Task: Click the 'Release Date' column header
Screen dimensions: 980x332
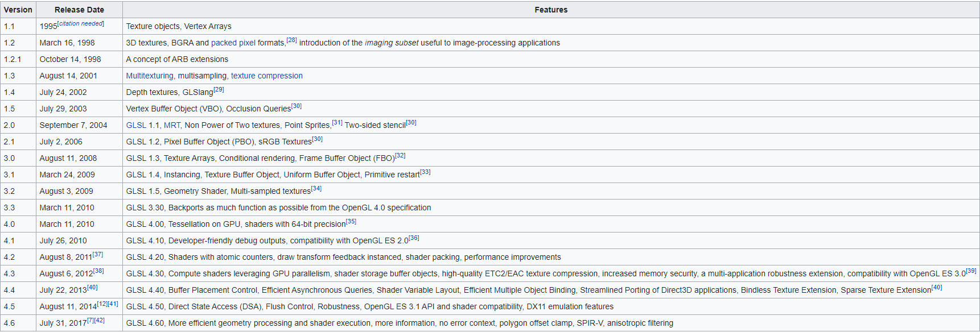Action: click(x=79, y=10)
